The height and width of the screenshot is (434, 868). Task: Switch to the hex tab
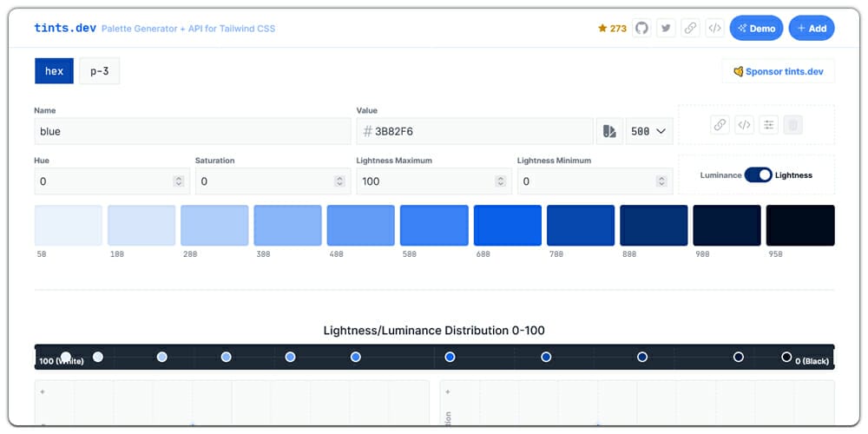[x=54, y=71]
